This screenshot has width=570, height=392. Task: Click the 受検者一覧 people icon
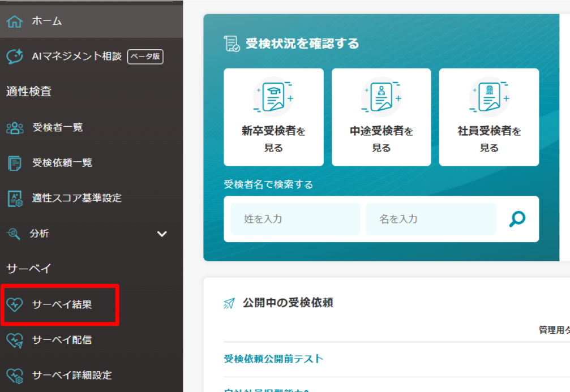point(15,128)
